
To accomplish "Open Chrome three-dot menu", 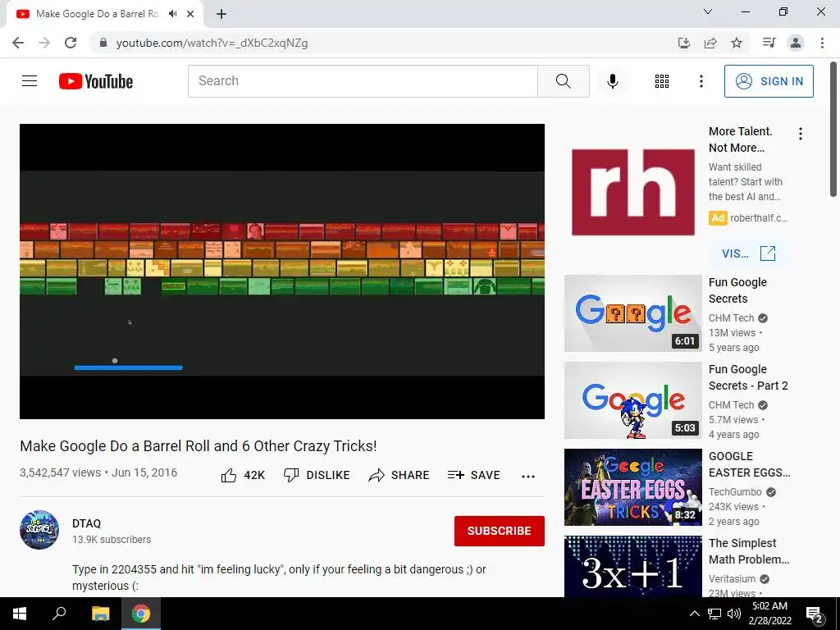I will tap(822, 43).
